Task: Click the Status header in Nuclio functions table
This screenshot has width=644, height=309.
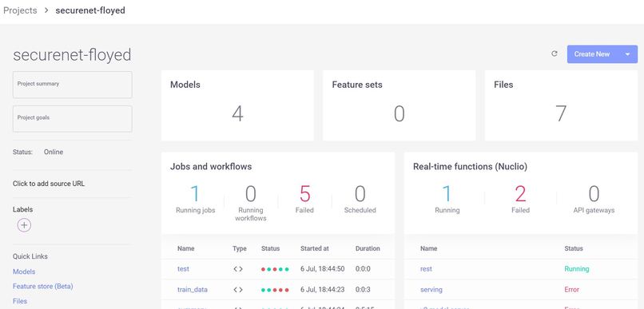Action: point(574,248)
